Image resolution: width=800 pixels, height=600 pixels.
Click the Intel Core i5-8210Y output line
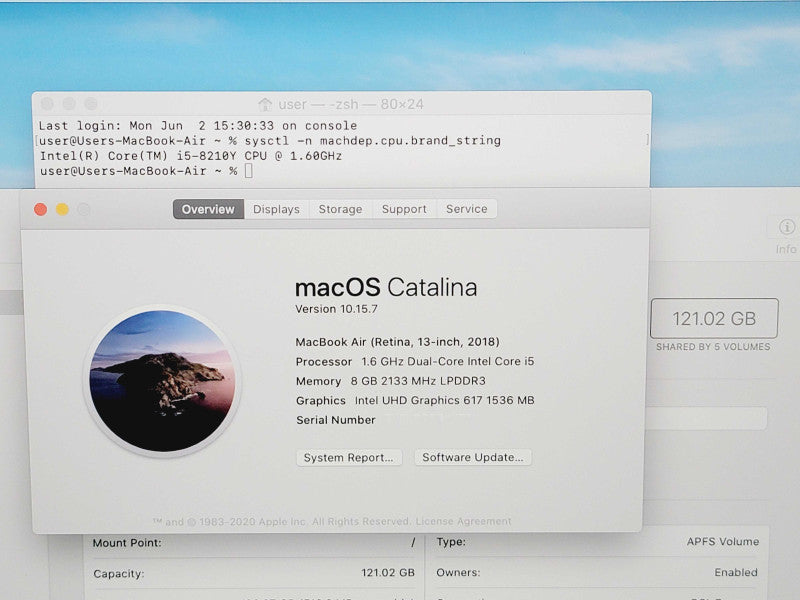click(x=191, y=156)
